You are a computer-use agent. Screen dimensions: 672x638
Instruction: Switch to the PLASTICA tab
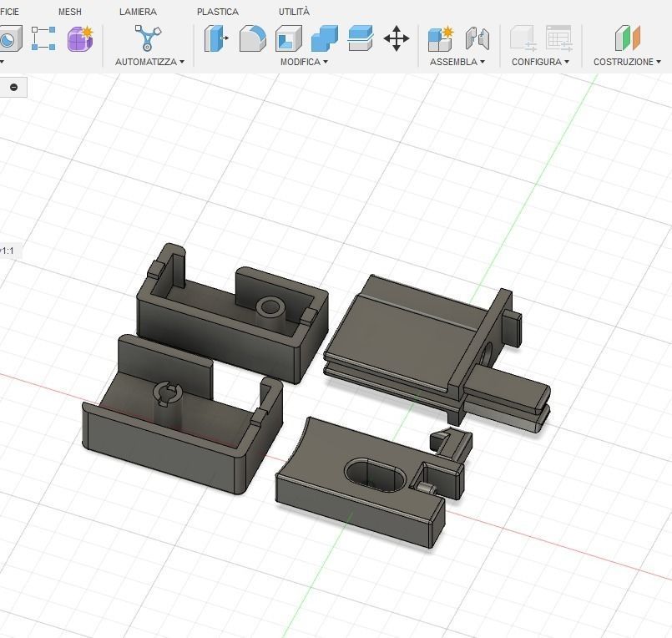click(218, 12)
